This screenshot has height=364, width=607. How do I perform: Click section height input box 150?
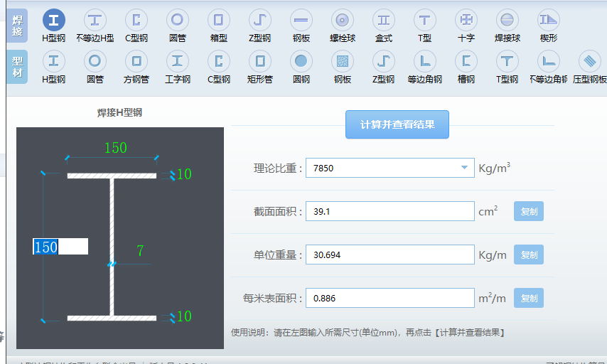[60, 246]
